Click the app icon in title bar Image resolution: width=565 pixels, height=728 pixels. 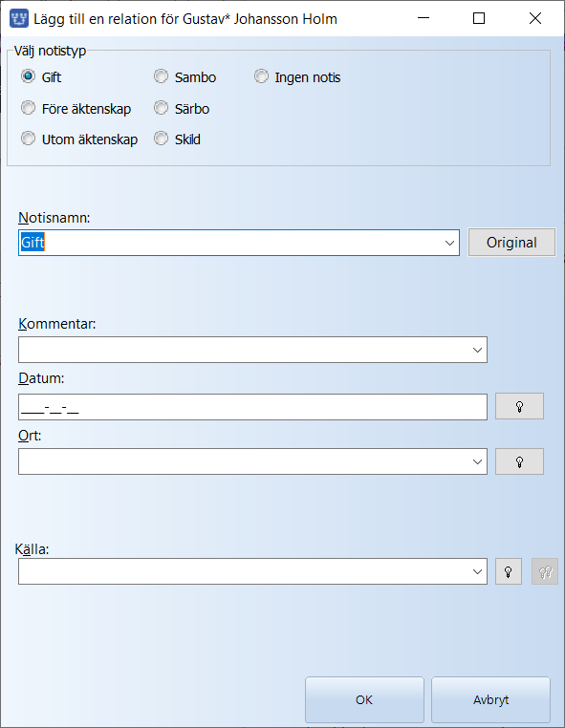[19, 18]
